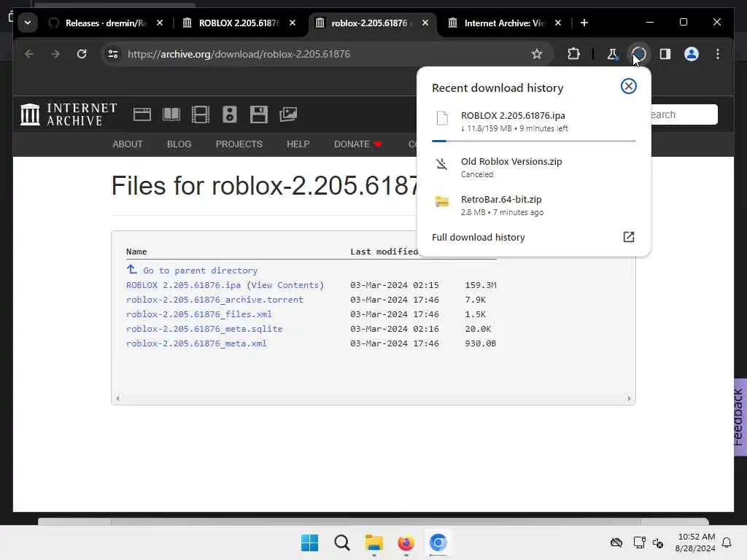The image size is (747, 560).
Task: Select the canceled Old Roblox Versions.zip entry
Action: point(533,167)
